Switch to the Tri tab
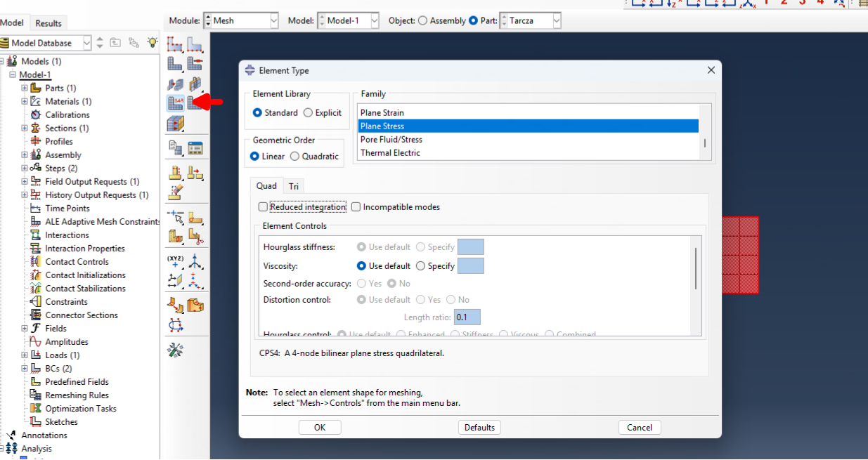The image size is (868, 460). pos(294,187)
